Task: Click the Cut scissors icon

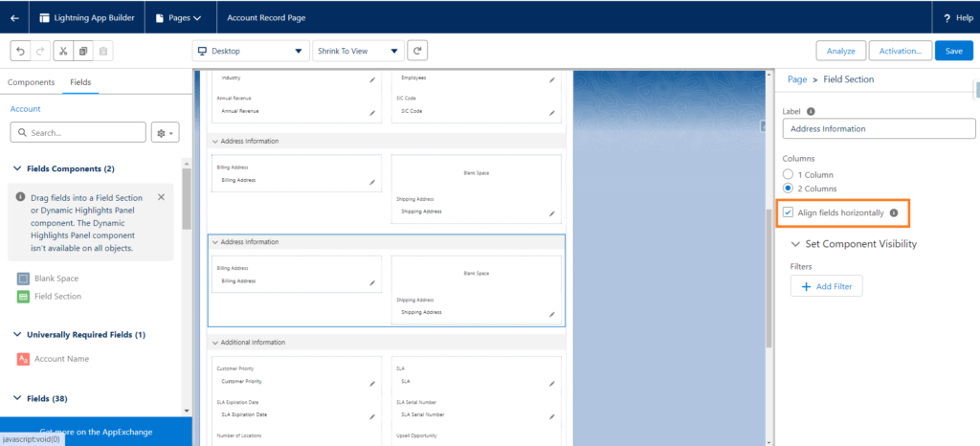Action: coord(63,52)
